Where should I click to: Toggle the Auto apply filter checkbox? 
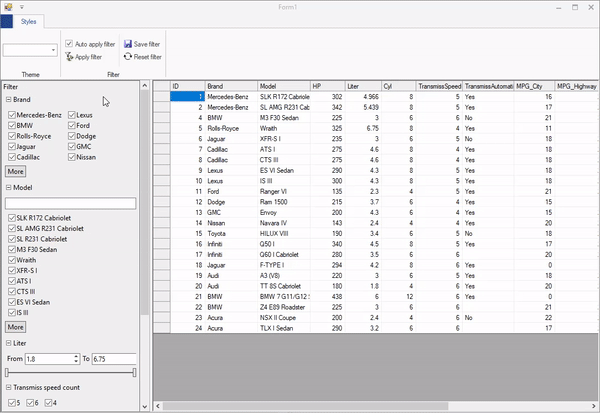(x=69, y=44)
